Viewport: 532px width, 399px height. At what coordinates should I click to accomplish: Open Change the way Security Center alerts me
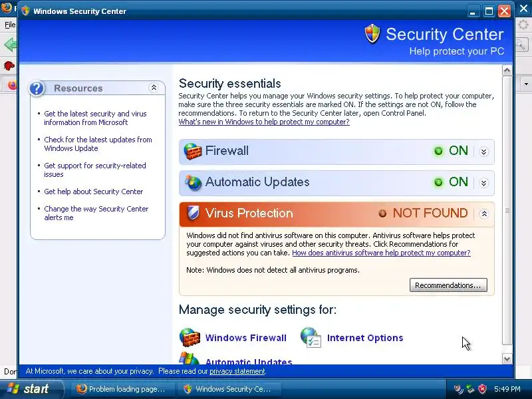click(96, 213)
